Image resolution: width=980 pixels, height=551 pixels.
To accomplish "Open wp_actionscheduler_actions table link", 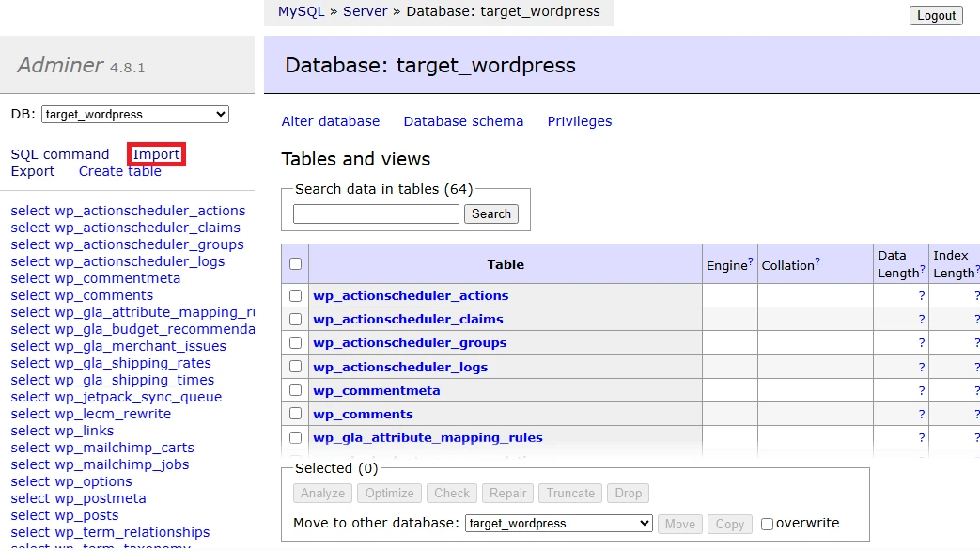I will [x=411, y=295].
